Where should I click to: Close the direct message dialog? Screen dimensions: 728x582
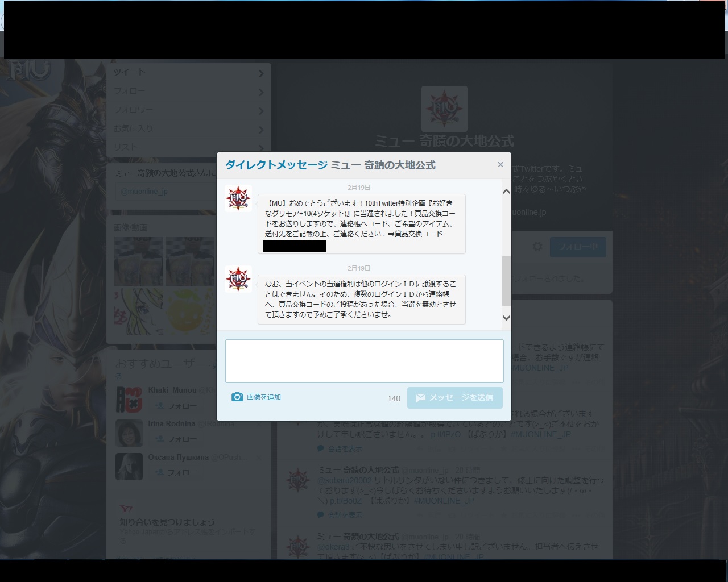pyautogui.click(x=500, y=165)
